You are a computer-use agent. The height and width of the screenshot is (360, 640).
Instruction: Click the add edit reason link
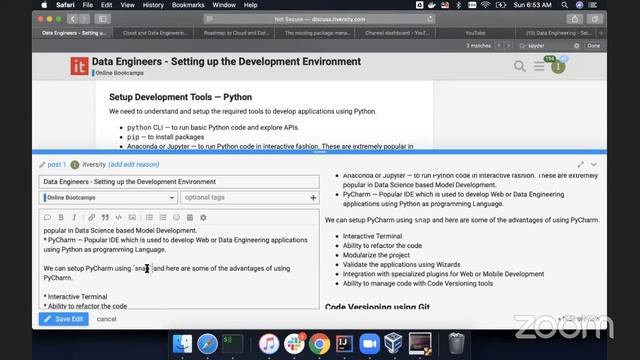[x=134, y=164]
